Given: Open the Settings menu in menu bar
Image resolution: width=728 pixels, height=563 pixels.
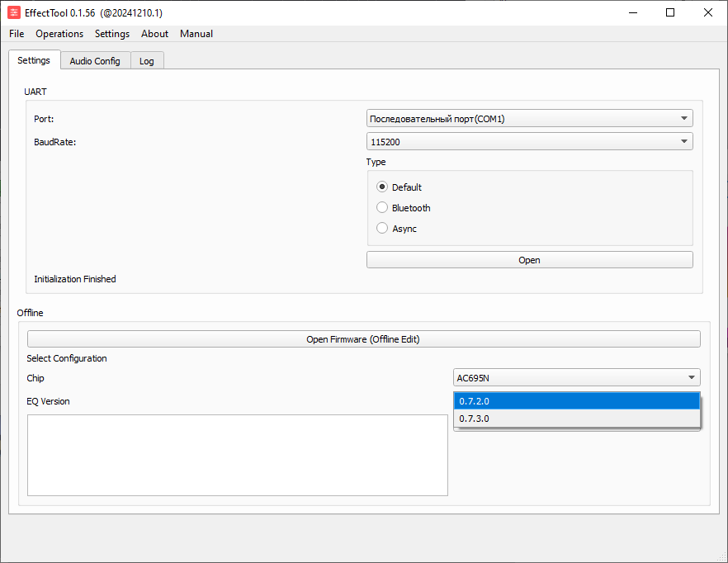Looking at the screenshot, I should click(x=112, y=34).
